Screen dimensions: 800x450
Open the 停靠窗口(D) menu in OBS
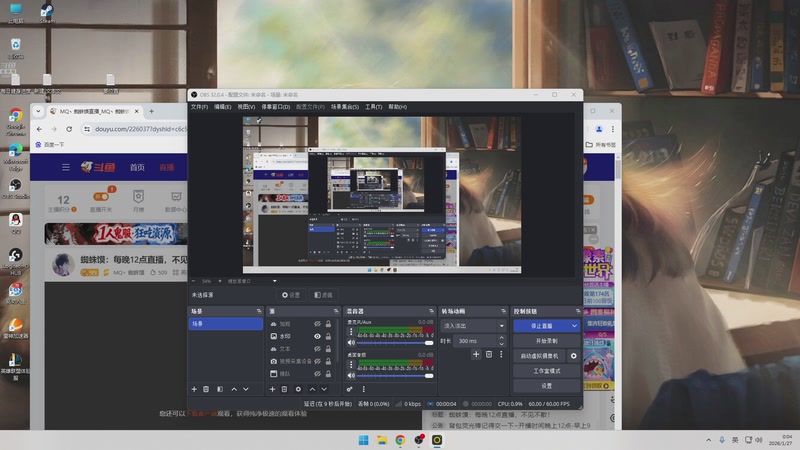point(276,107)
